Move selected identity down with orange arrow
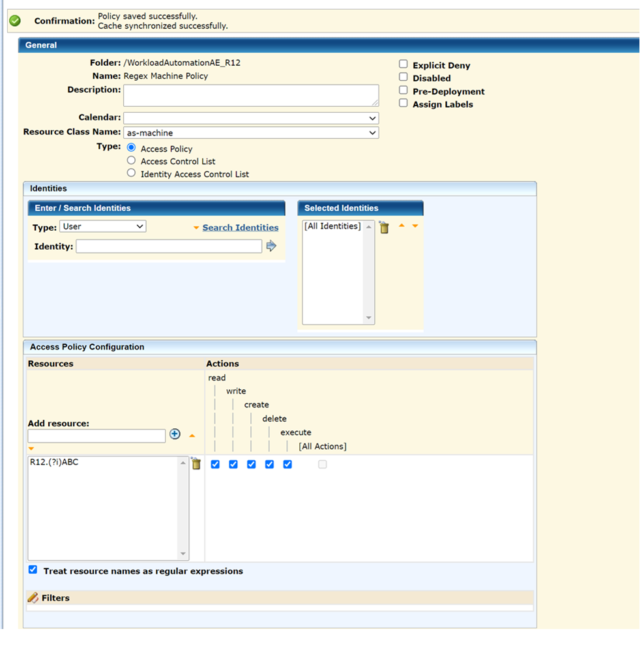The height and width of the screenshot is (659, 644). pyautogui.click(x=415, y=226)
